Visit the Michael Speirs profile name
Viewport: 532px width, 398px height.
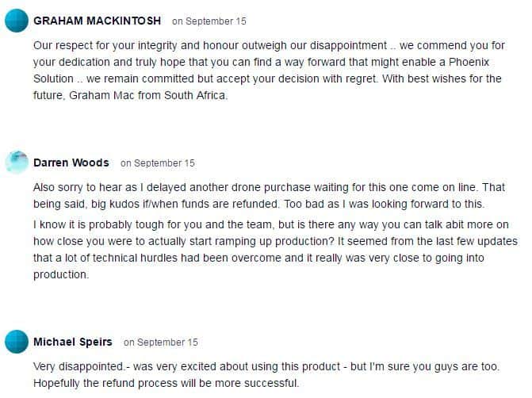[x=73, y=342]
